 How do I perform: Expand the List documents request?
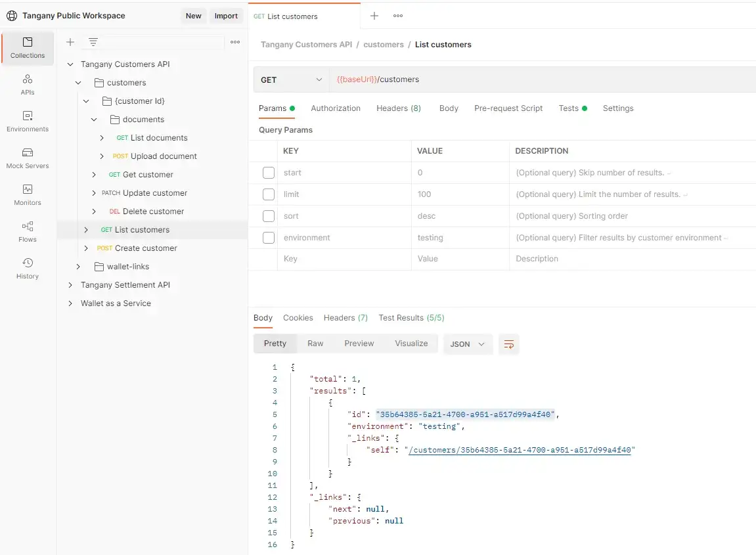coord(102,138)
